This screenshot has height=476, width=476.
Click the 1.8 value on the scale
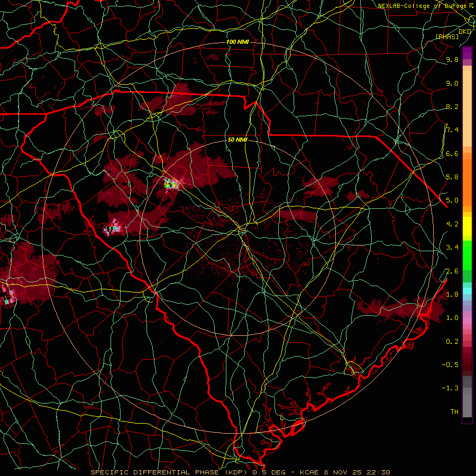click(x=452, y=295)
